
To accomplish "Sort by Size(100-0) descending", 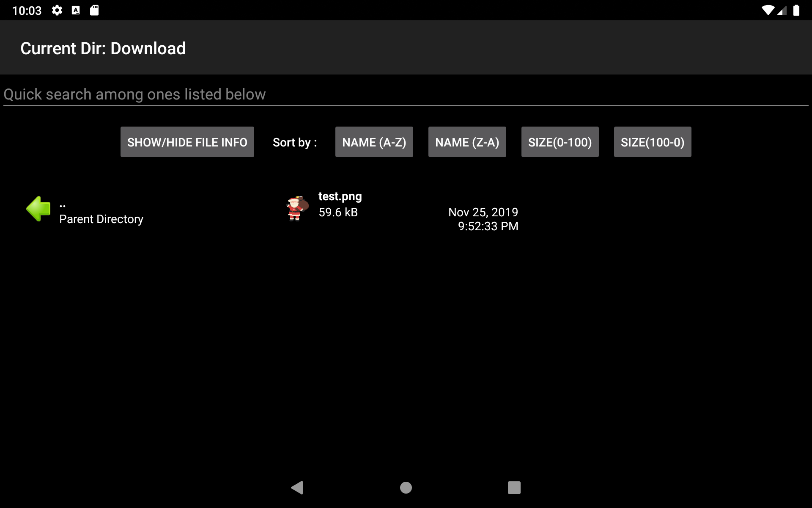I will click(653, 142).
